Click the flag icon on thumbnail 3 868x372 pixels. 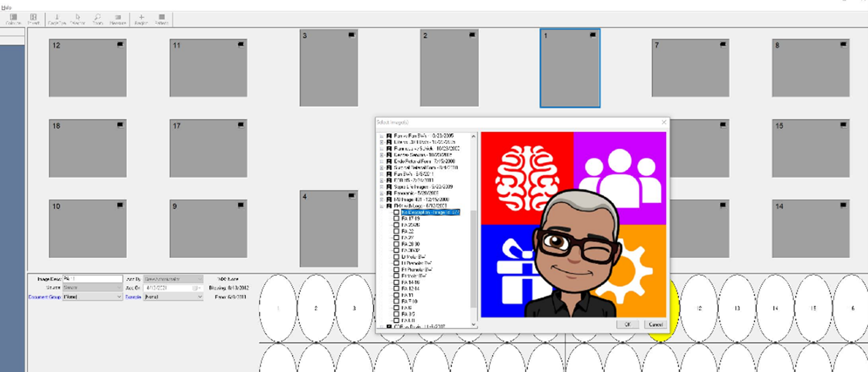point(352,35)
